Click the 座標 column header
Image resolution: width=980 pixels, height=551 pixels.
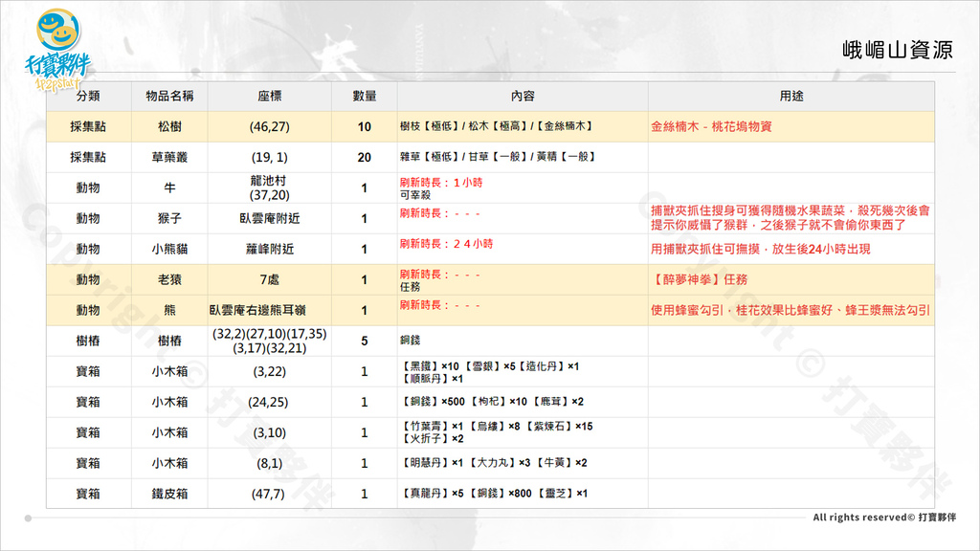(x=269, y=97)
